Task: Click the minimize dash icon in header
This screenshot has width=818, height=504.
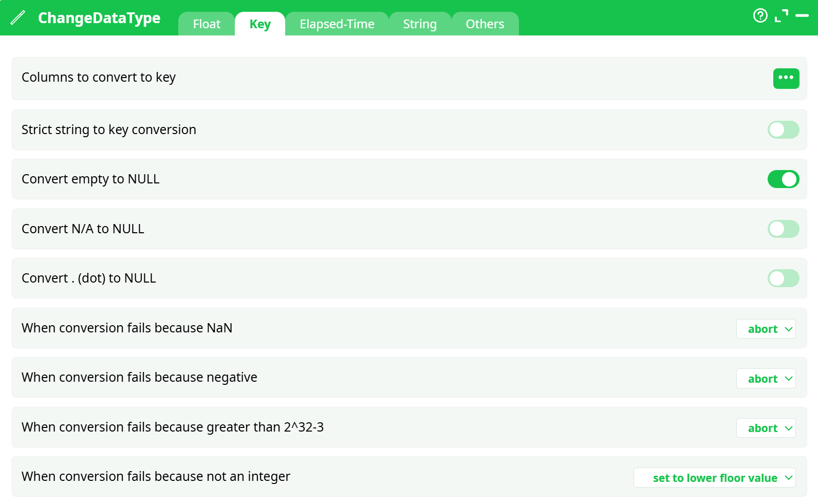Action: coord(802,16)
